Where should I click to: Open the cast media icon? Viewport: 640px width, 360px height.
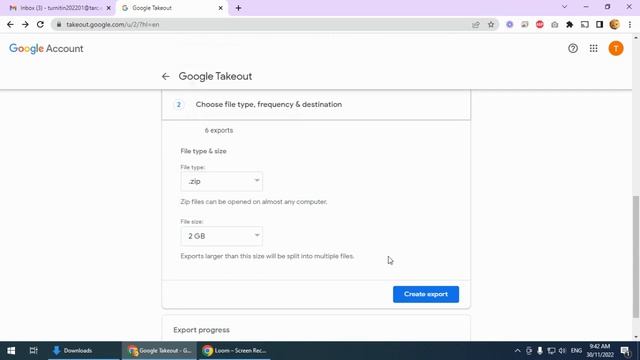point(584,24)
